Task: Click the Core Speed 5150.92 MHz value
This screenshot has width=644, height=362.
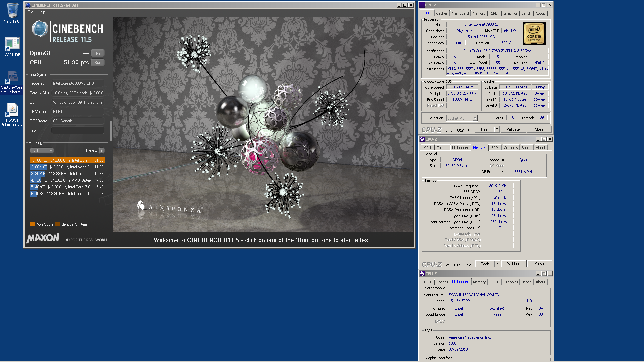Action: point(462,87)
